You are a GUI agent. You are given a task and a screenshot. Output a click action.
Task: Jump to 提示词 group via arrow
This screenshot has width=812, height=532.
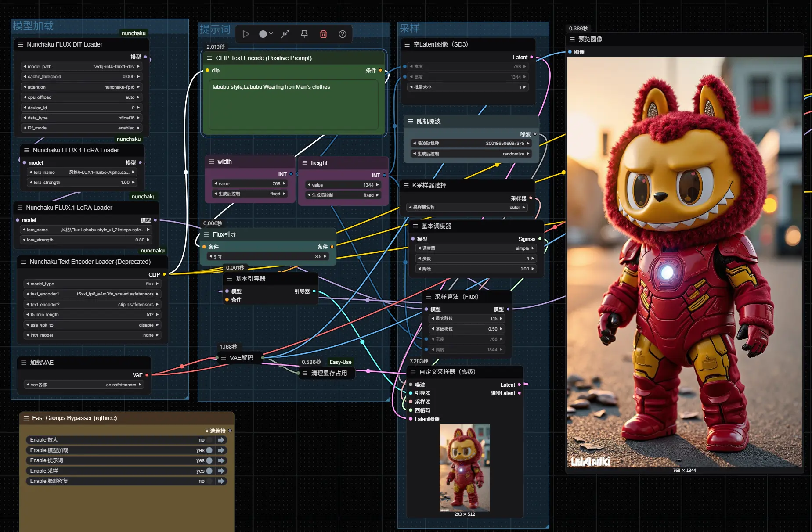[221, 460]
